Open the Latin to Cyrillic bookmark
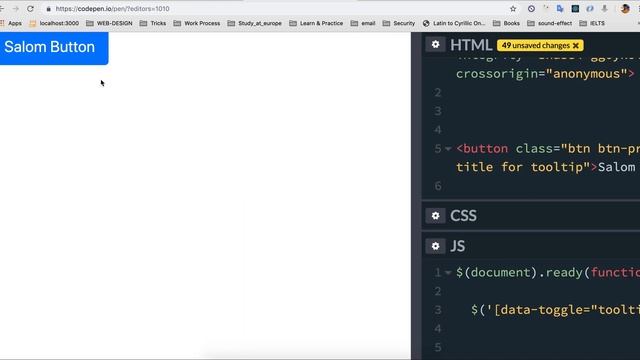 pyautogui.click(x=454, y=23)
